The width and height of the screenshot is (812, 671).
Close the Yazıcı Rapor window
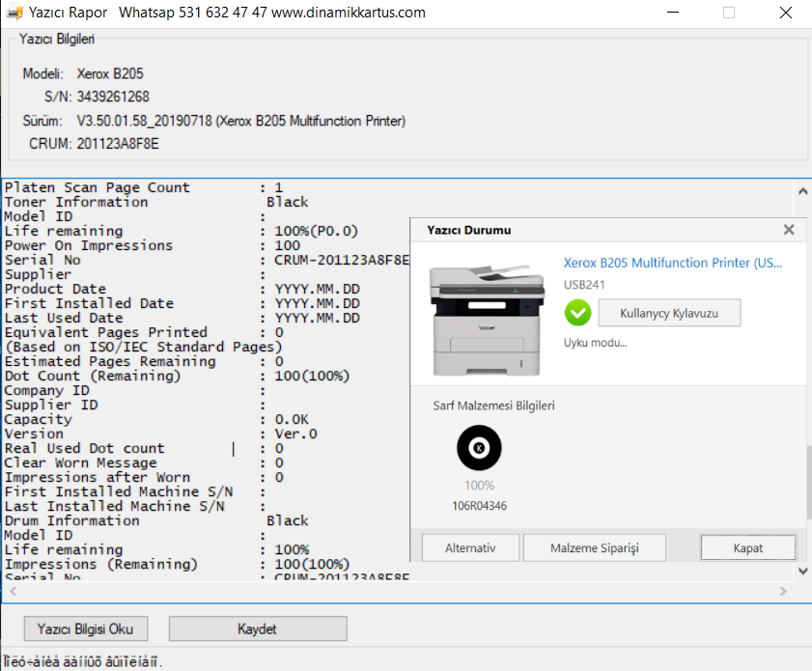pos(786,13)
